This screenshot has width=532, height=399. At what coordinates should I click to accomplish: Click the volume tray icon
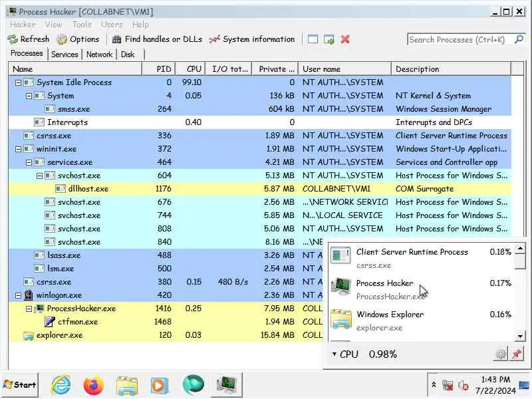[464, 386]
